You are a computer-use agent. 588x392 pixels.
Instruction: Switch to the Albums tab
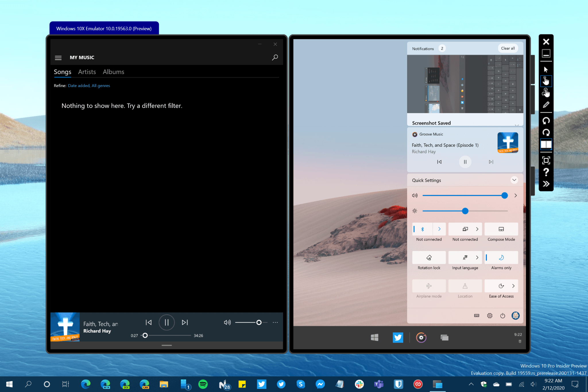113,72
